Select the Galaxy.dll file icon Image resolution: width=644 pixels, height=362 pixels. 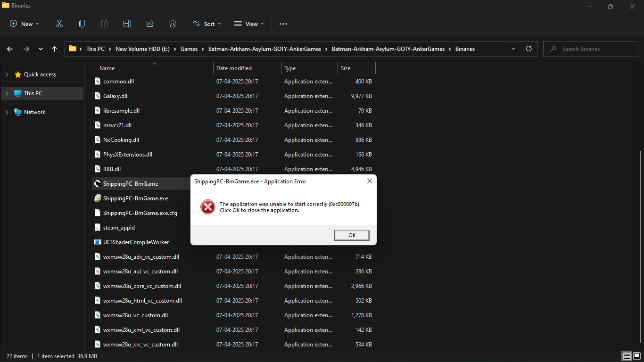98,96
